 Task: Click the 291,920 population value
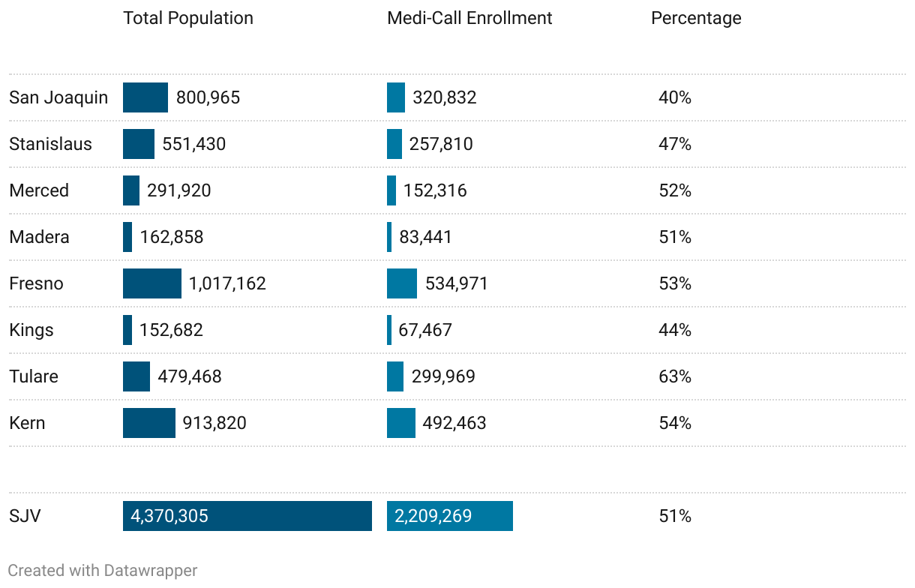point(179,190)
